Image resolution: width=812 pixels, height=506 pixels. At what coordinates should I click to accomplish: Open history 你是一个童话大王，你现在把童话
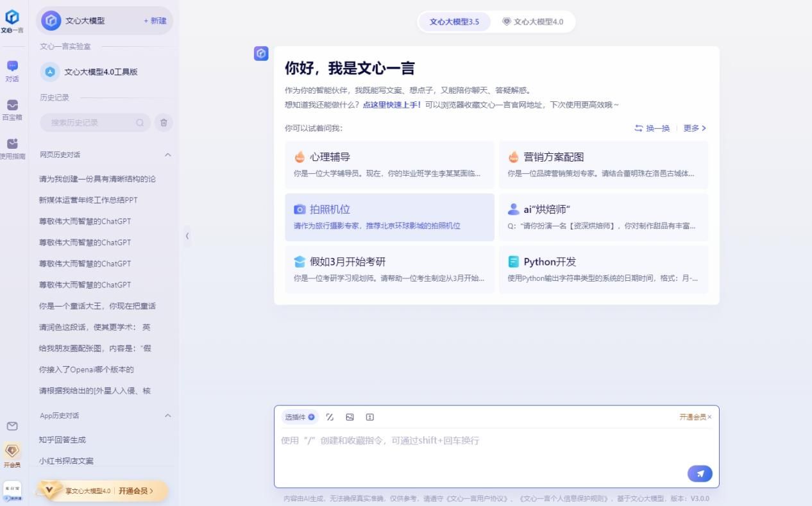point(97,306)
